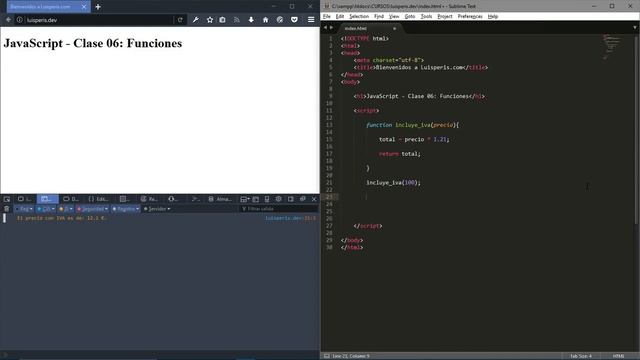Toggle the JS console filter
This screenshot has height=360, width=640.
pyautogui.click(x=65, y=209)
